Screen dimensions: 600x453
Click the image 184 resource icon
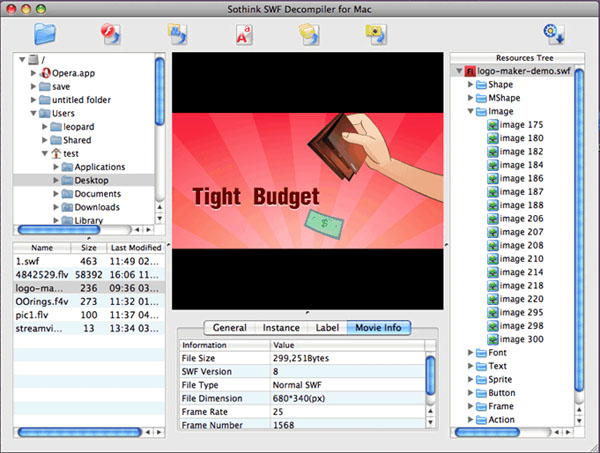pyautogui.click(x=493, y=165)
